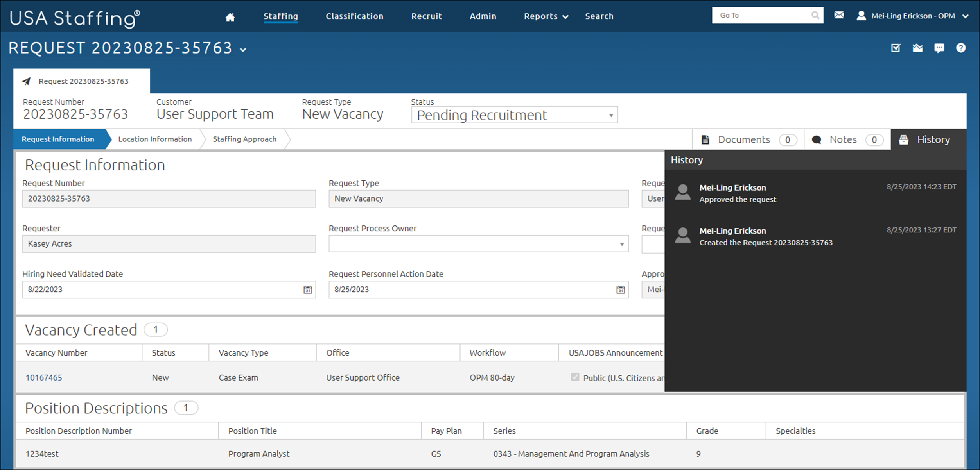Click the Request Number input field
980x470 pixels.
(x=169, y=198)
